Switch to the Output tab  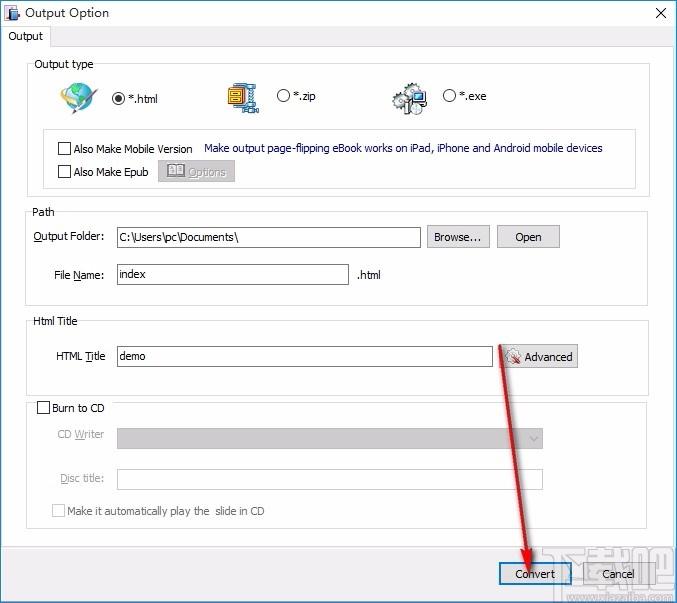(x=25, y=36)
